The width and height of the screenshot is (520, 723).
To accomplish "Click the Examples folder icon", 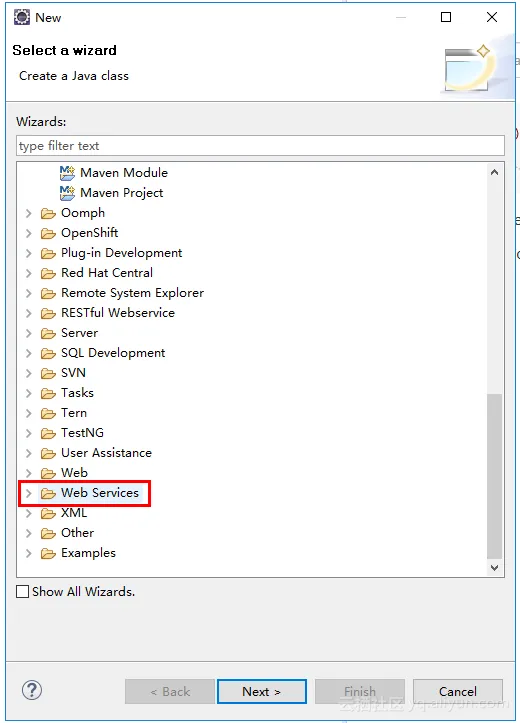I will pos(48,553).
